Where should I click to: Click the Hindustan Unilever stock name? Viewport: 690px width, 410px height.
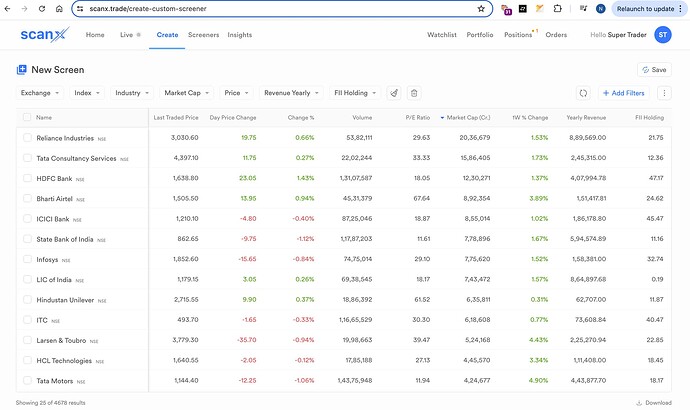[65, 300]
